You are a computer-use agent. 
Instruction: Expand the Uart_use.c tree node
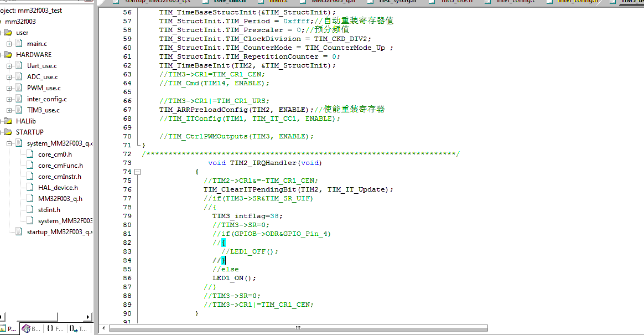click(9, 66)
